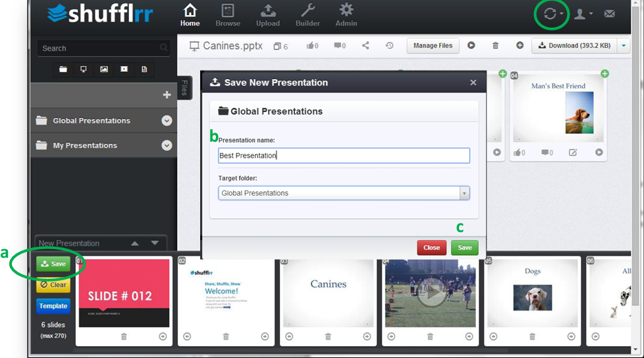Click the search magnifier icon
The width and height of the screenshot is (644, 358).
[163, 47]
